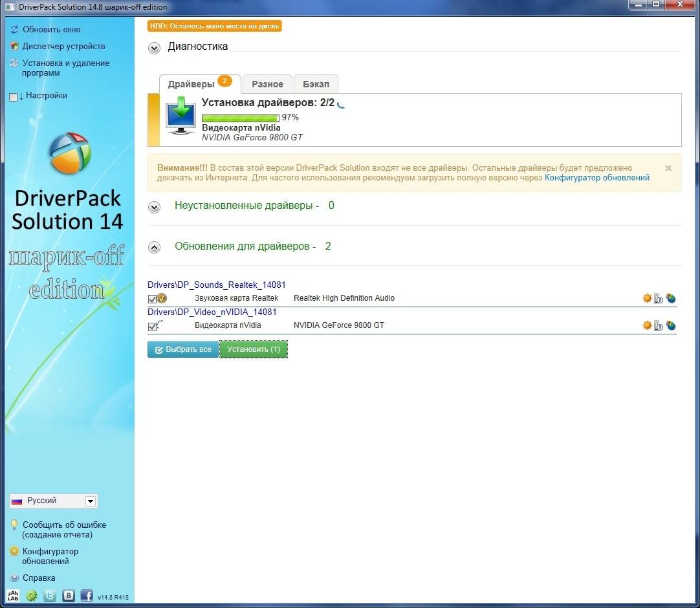Open Конфигуратор обновлений in sidebar
This screenshot has width=700, height=608.
(50, 556)
